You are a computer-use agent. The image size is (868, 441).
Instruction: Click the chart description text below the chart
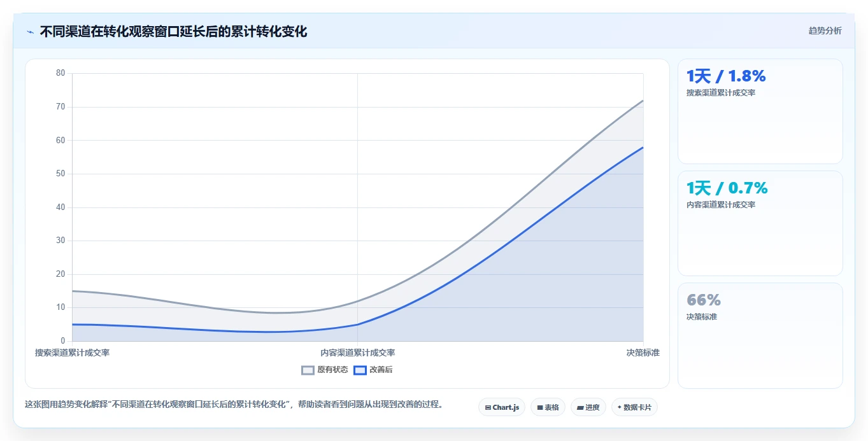coord(234,405)
